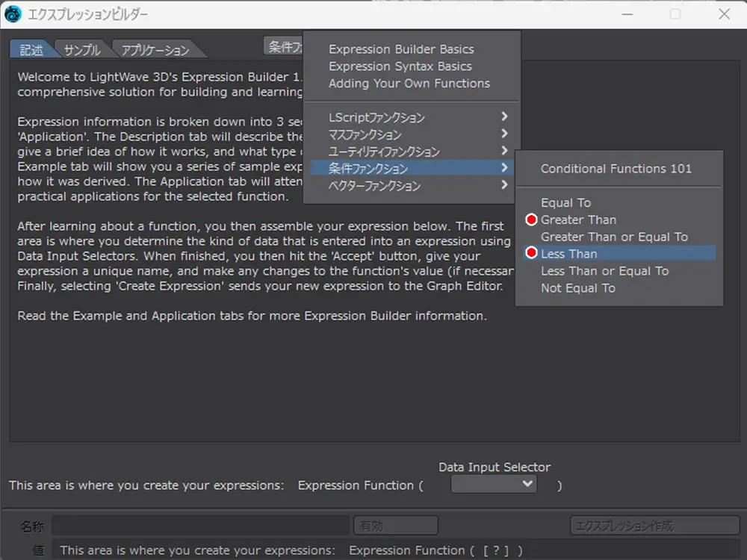Close the エクスプレッションビルダー window
The width and height of the screenshot is (747, 560).
724,14
